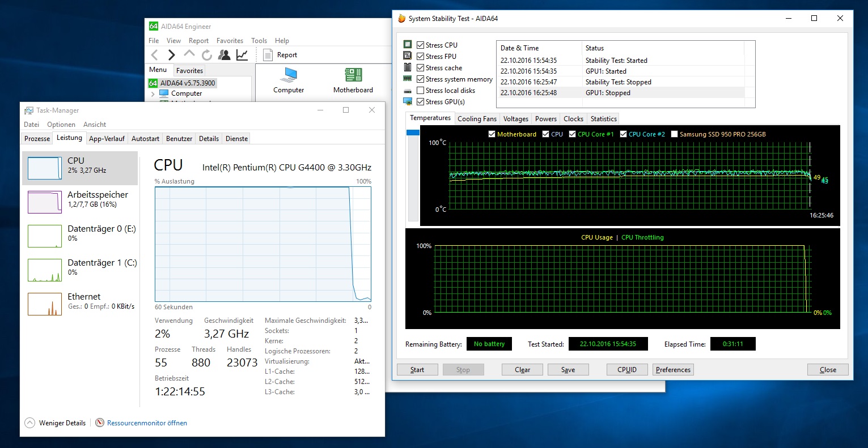Viewport: 868px width, 448px height.
Task: Uncheck Stress system memory
Action: 420,79
